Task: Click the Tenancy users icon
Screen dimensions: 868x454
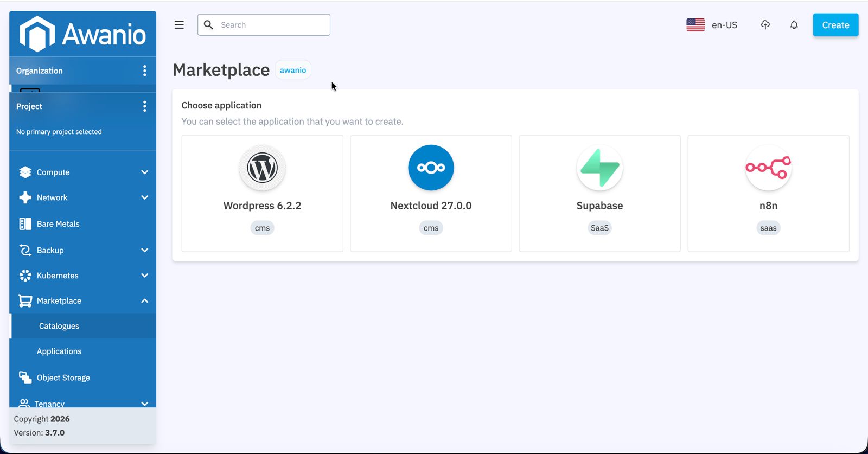Action: (x=24, y=404)
